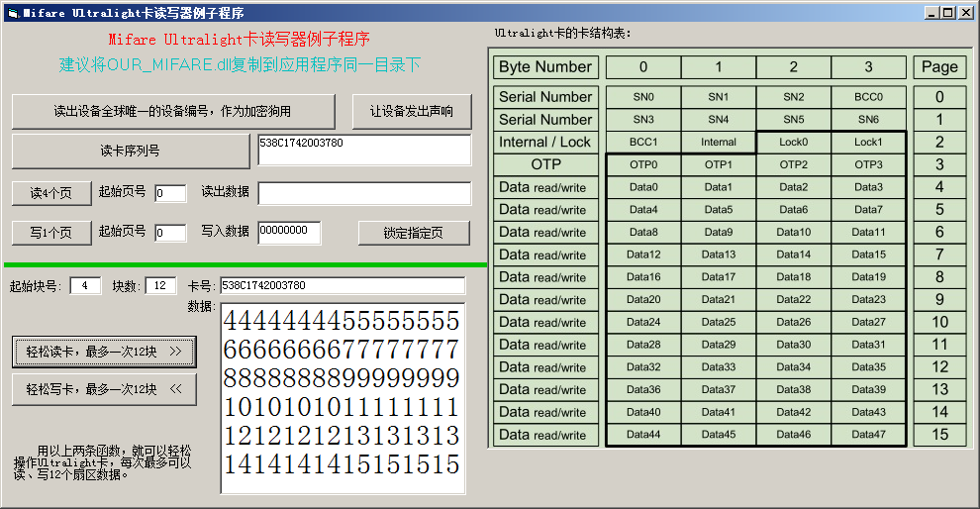Click 轻松读卡，最多一次12块 button

[x=104, y=352]
